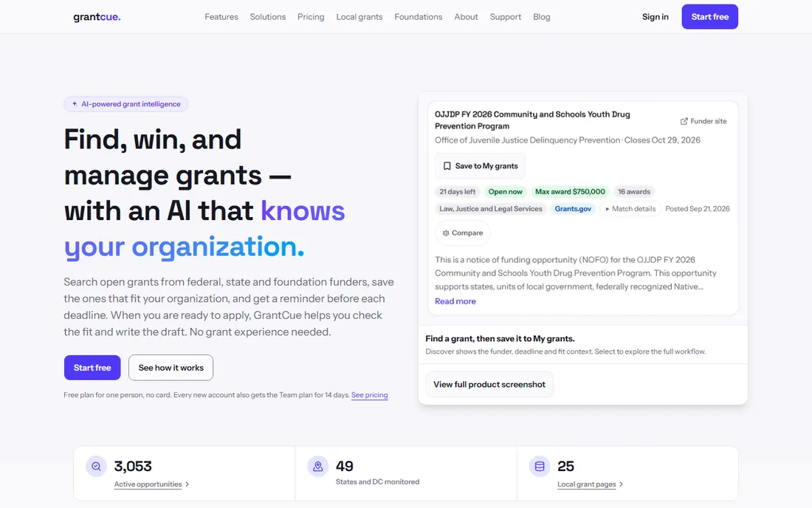Click Find a grant, then save it heading

click(500, 339)
